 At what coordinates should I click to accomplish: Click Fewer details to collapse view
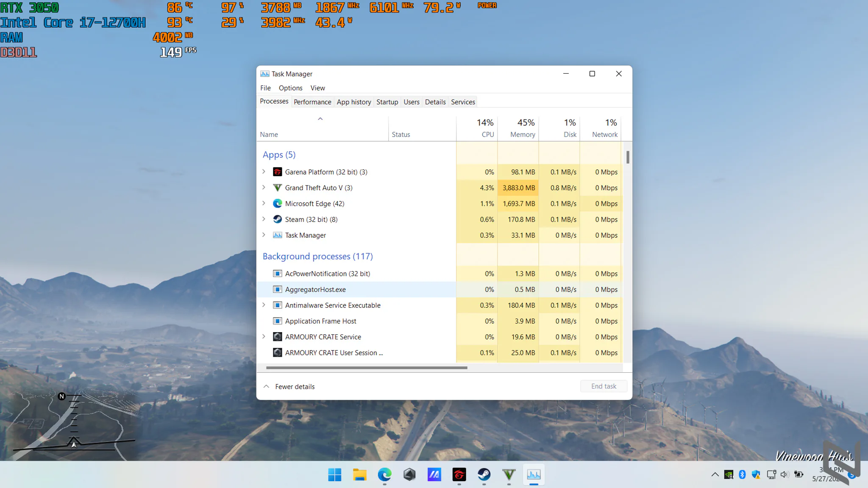(x=289, y=386)
